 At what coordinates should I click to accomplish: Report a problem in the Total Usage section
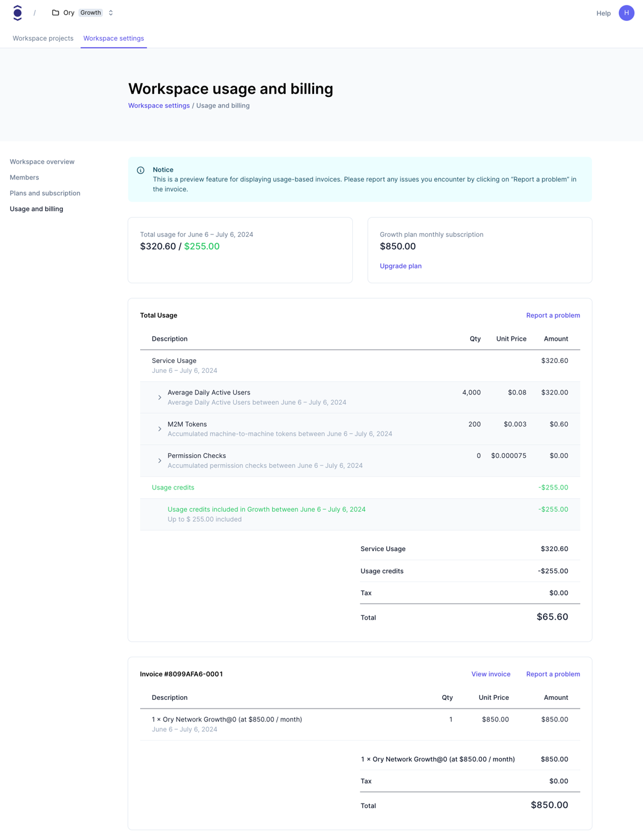point(553,315)
